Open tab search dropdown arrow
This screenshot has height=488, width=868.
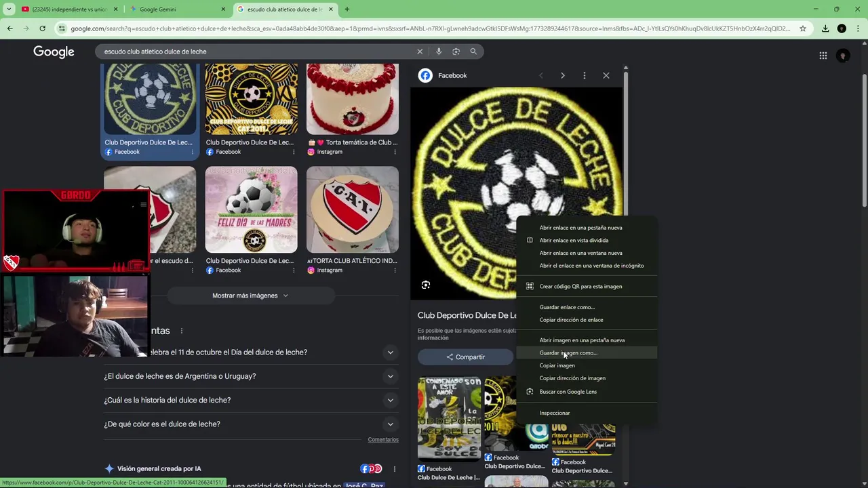9,9
